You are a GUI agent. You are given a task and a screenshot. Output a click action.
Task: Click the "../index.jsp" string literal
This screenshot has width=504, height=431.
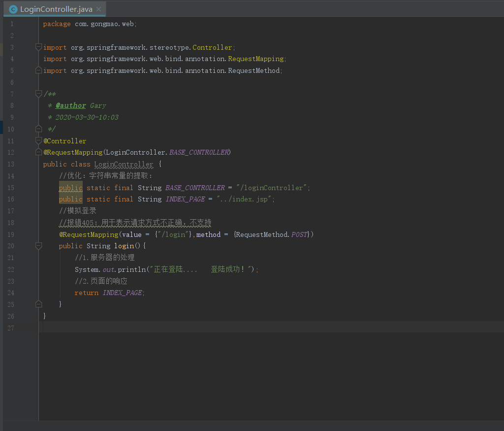(244, 199)
